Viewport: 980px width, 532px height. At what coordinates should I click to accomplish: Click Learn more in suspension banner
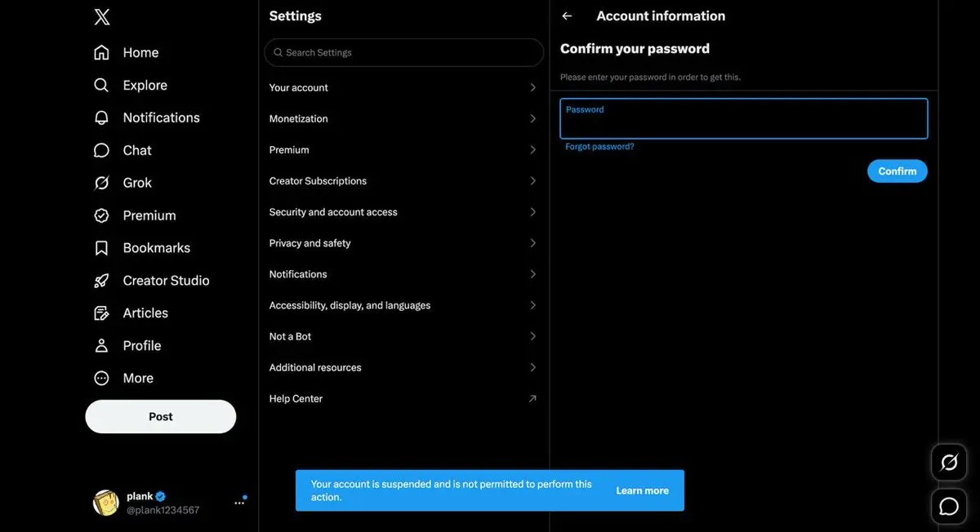coord(642,490)
